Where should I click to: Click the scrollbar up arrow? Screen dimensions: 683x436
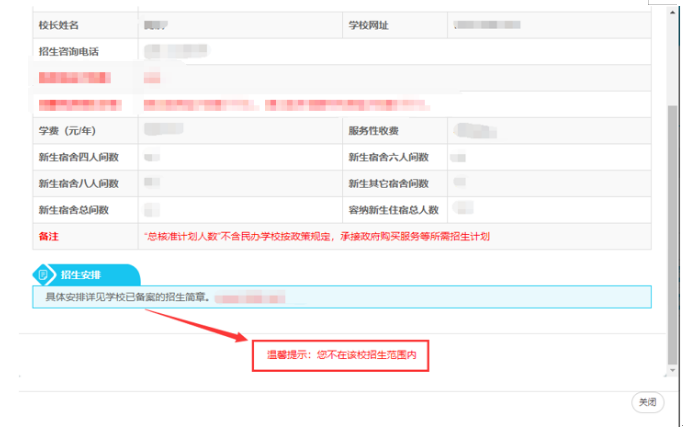[673, 13]
